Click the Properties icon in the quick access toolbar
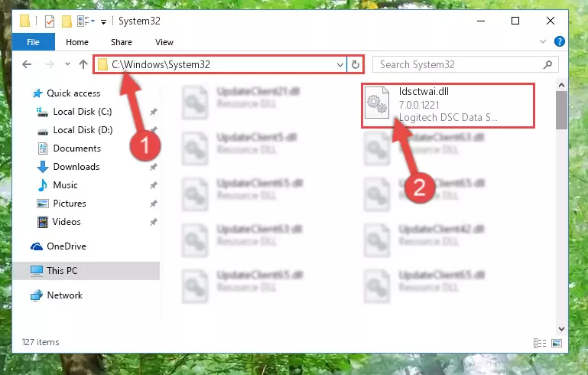588x375 pixels. point(50,21)
